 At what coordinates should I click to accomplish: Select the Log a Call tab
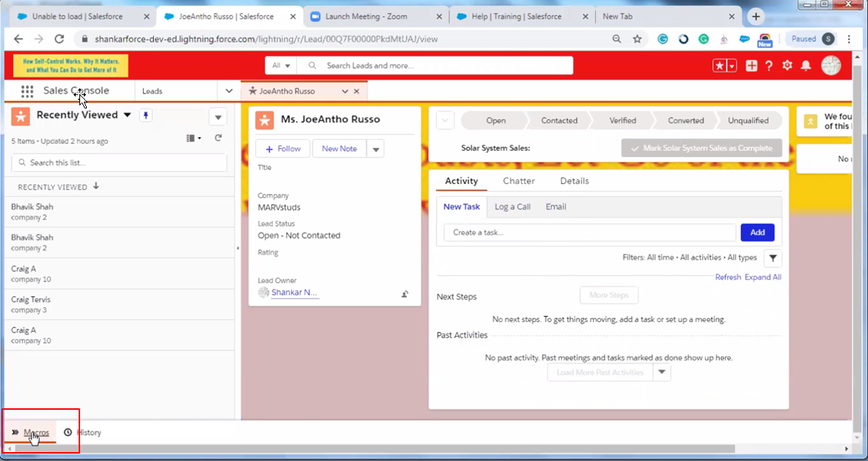tap(512, 207)
